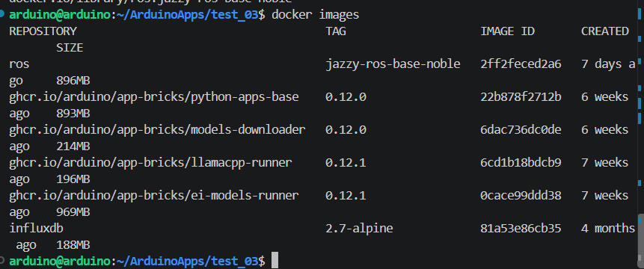Click the 'docker images' command text
644x269 pixels.
(316, 15)
